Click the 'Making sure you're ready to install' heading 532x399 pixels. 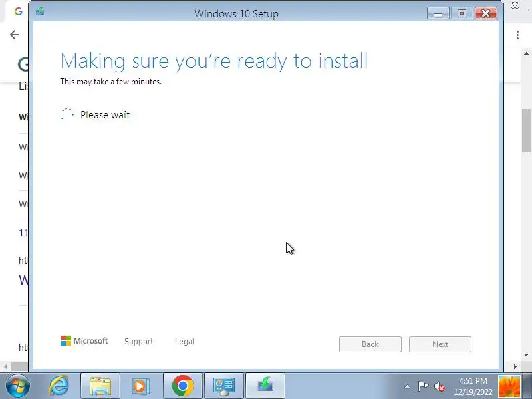point(213,61)
